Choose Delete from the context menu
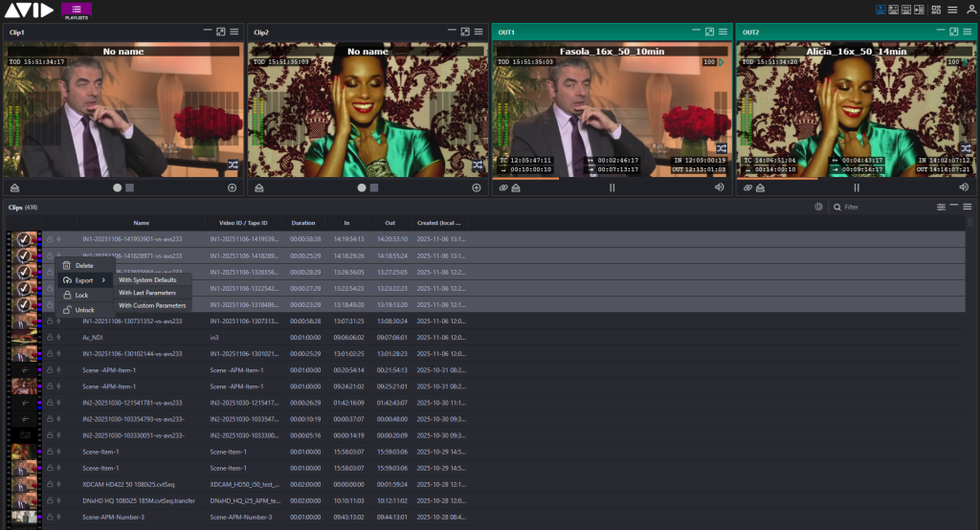Viewport: 980px width, 530px height. point(84,265)
